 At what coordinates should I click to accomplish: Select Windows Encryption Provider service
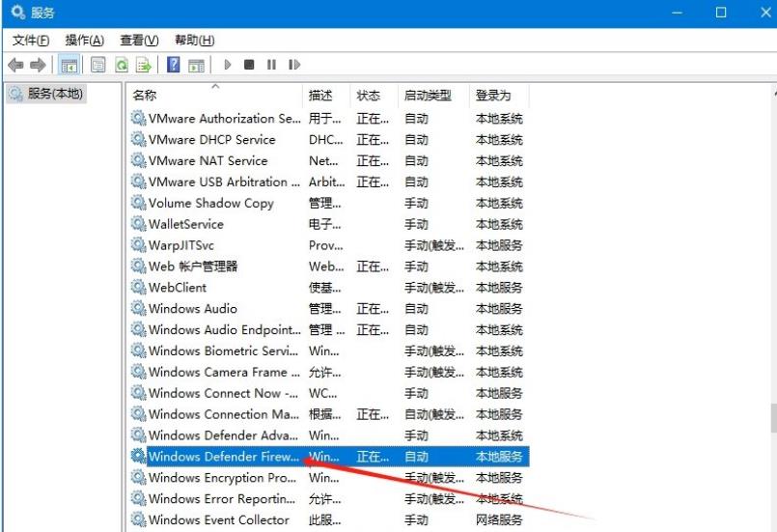329,478
